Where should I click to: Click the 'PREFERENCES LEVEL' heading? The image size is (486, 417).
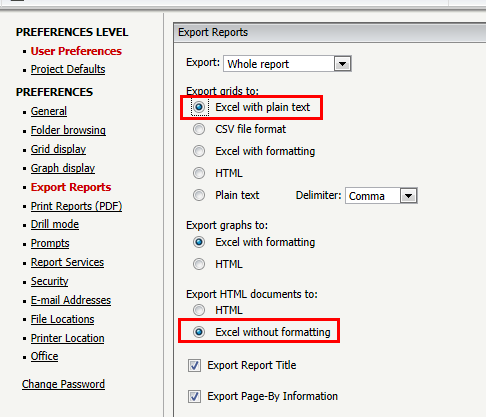(72, 32)
